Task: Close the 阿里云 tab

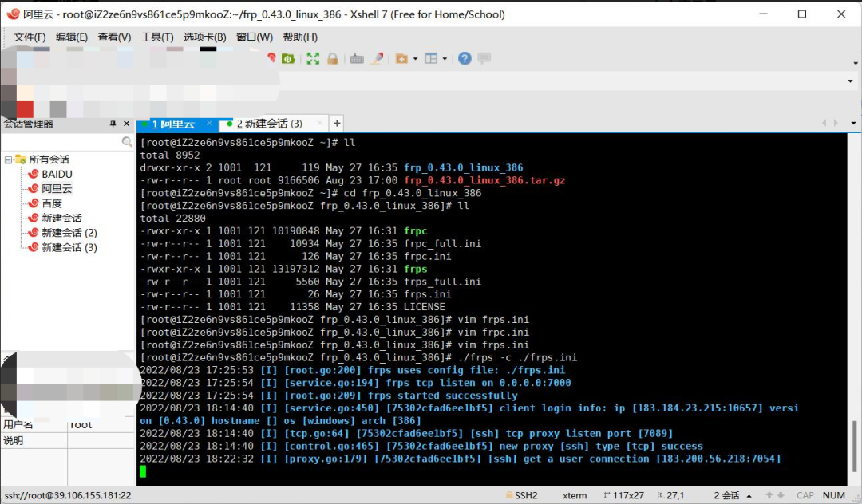Action: coord(209,124)
